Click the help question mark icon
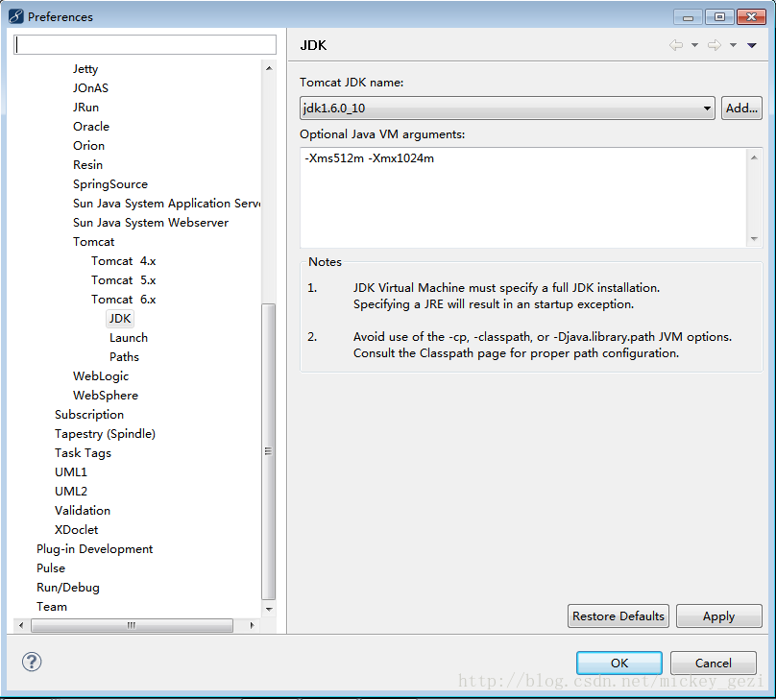This screenshot has width=776, height=700. pos(32,662)
